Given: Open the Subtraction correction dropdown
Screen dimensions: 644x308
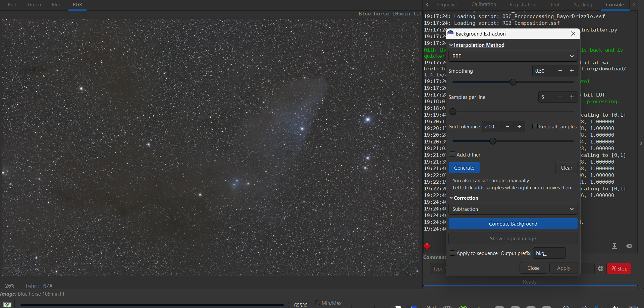Looking at the screenshot, I should (513, 209).
